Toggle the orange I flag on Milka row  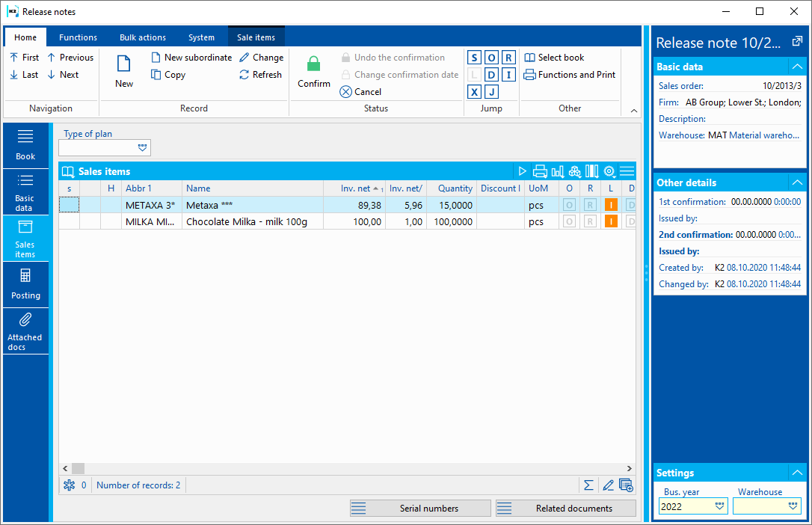(611, 221)
